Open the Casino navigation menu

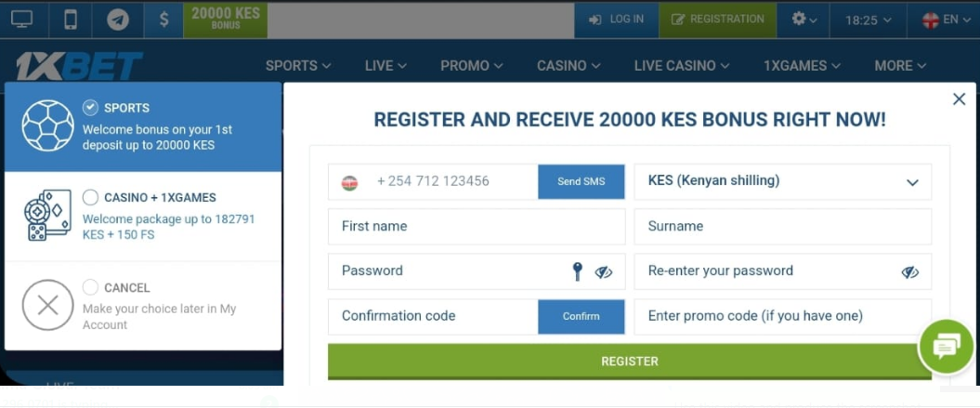(x=568, y=65)
